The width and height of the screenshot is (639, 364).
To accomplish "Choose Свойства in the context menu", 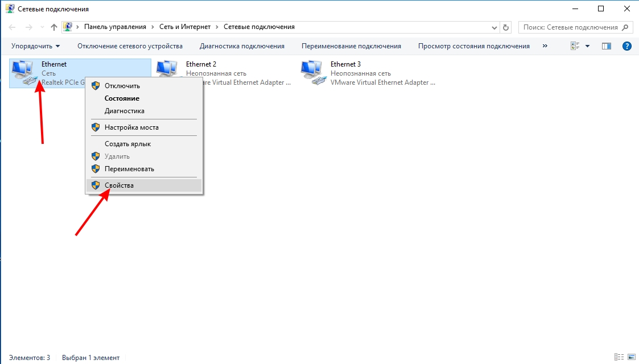I will point(119,185).
